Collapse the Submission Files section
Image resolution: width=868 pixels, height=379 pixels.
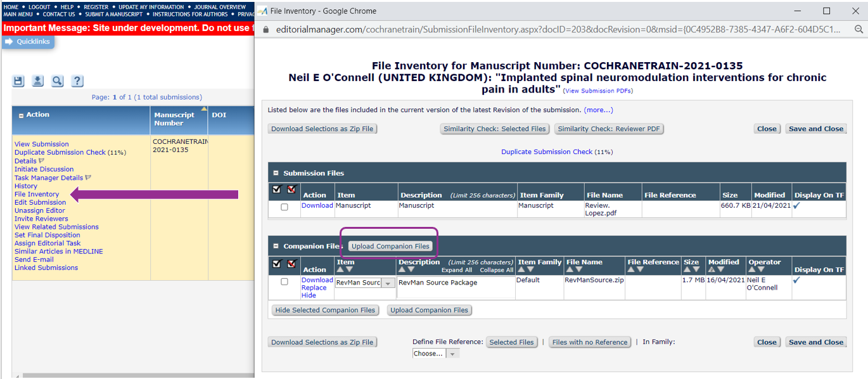click(x=276, y=173)
